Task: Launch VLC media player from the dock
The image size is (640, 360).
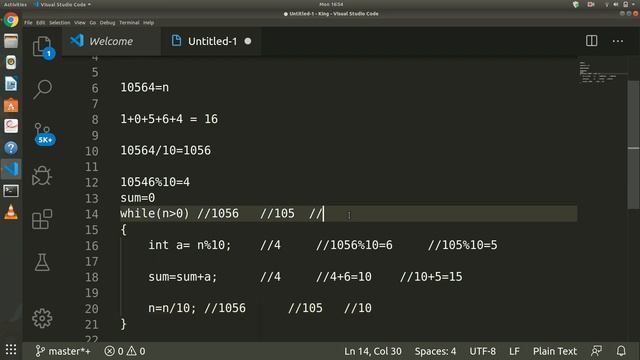Action: 11,212
